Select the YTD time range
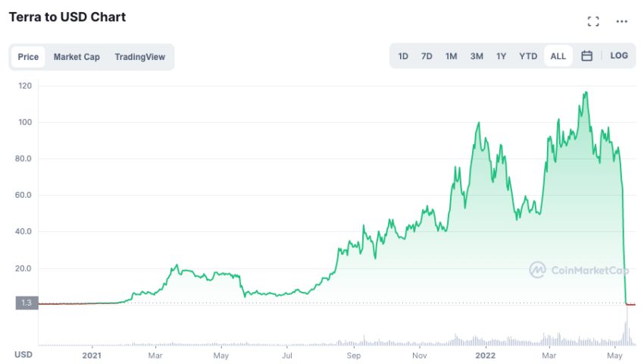 [528, 56]
